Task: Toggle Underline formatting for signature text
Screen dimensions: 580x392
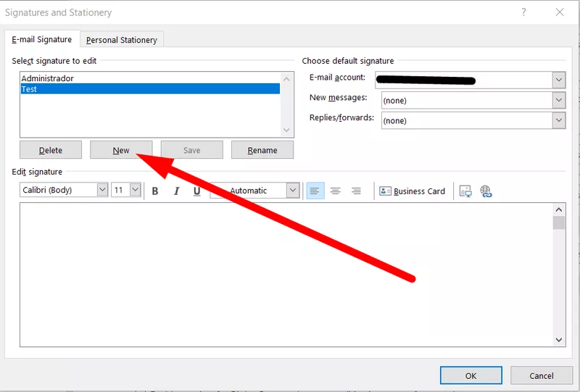Action: tap(196, 191)
